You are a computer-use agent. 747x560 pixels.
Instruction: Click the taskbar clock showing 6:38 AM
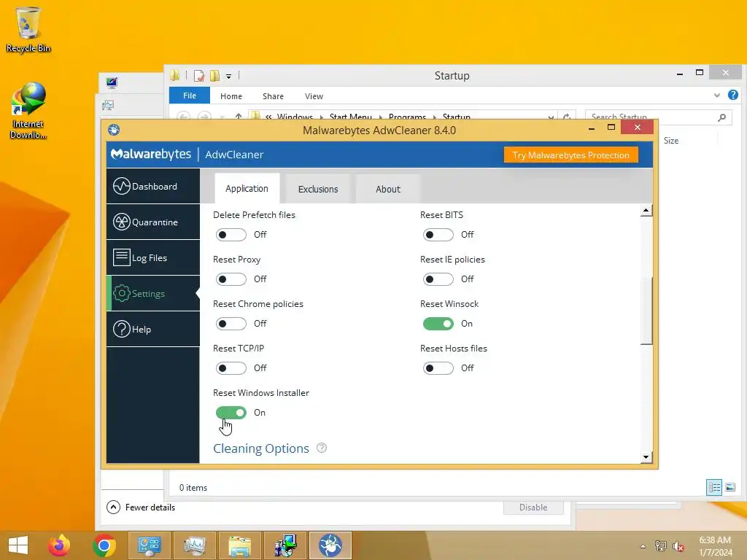715,546
